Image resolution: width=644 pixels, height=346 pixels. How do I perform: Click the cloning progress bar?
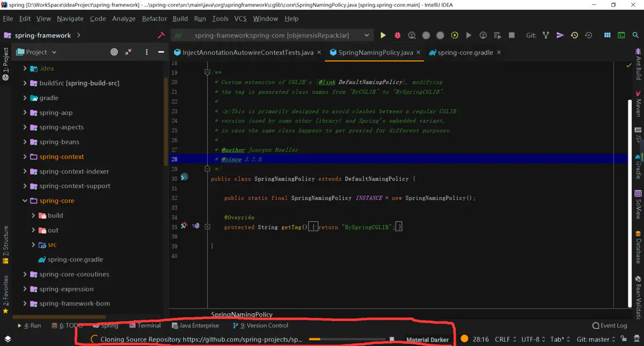click(347, 340)
